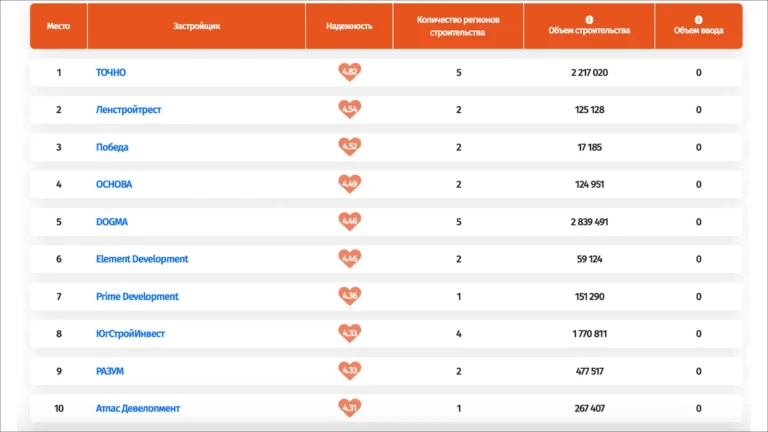Click the Застройщик column header
Viewport: 768px width, 432px height.
pos(196,26)
